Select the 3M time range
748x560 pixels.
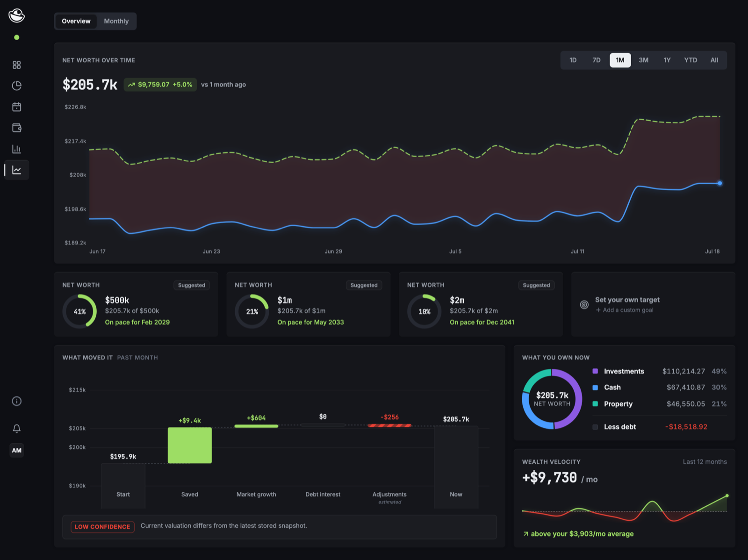[643, 60]
